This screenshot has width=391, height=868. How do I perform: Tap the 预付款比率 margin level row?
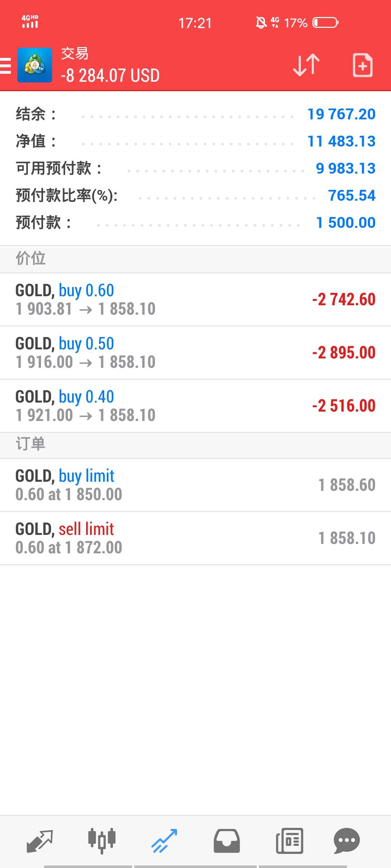[x=195, y=196]
